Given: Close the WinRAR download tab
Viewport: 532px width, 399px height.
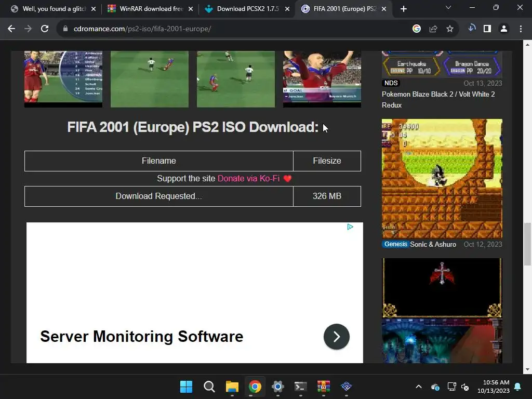Looking at the screenshot, I should click(191, 9).
